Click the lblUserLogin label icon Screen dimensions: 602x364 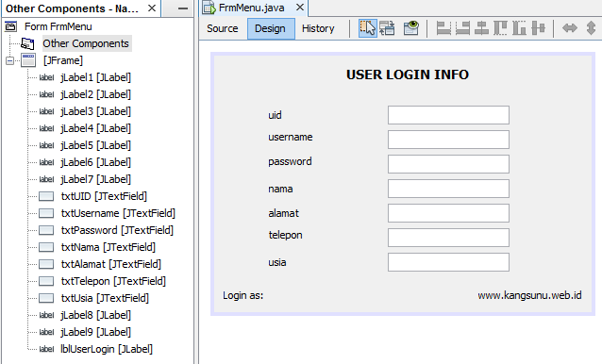46,349
